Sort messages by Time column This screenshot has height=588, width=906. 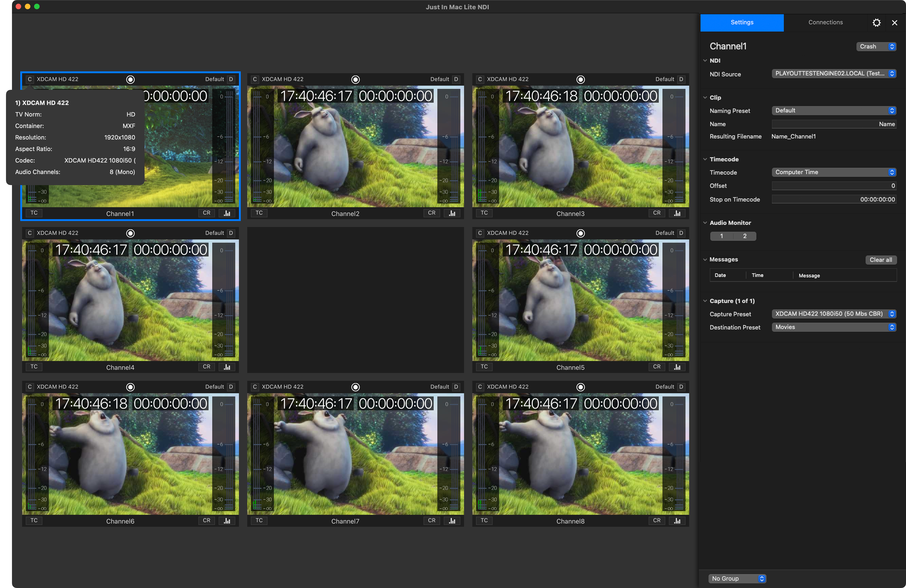769,275
